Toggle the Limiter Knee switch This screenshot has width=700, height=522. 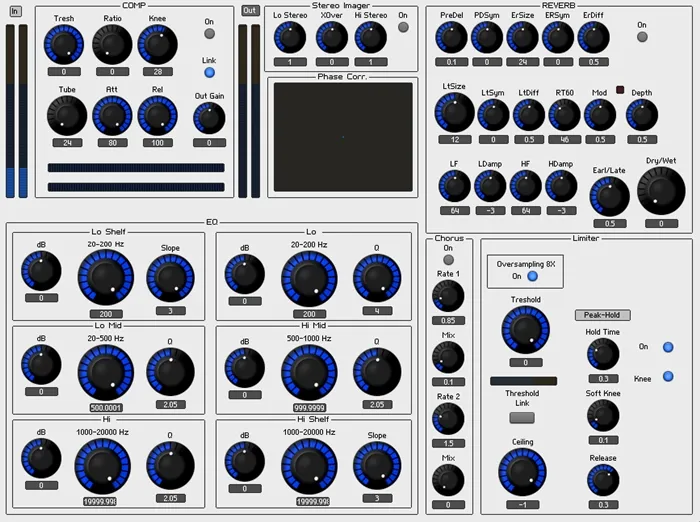pos(668,377)
